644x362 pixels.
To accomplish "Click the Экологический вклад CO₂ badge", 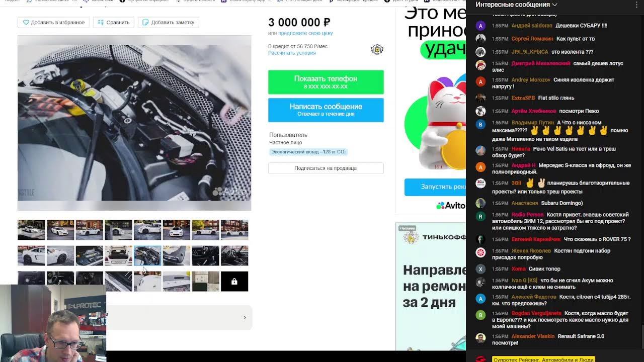I will pos(308,152).
